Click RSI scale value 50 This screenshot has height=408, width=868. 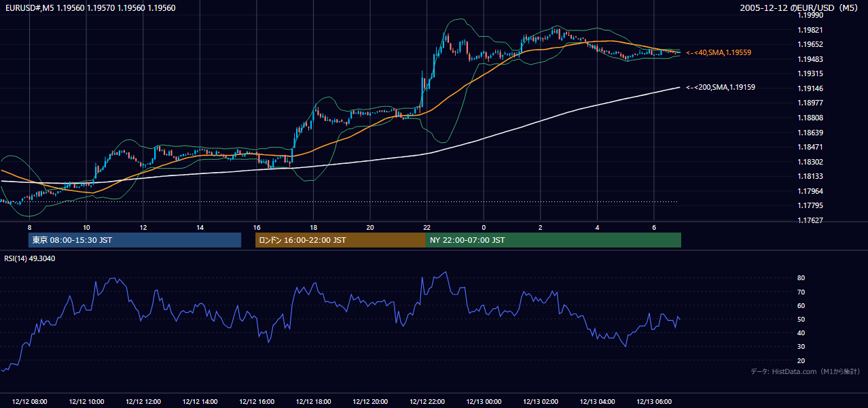(x=801, y=319)
